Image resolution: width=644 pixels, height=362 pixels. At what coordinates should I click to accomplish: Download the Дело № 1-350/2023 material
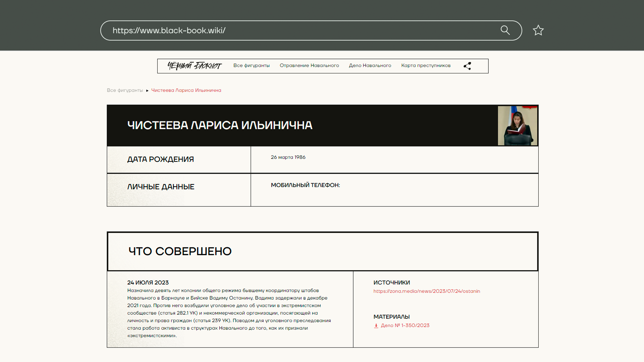(x=405, y=325)
